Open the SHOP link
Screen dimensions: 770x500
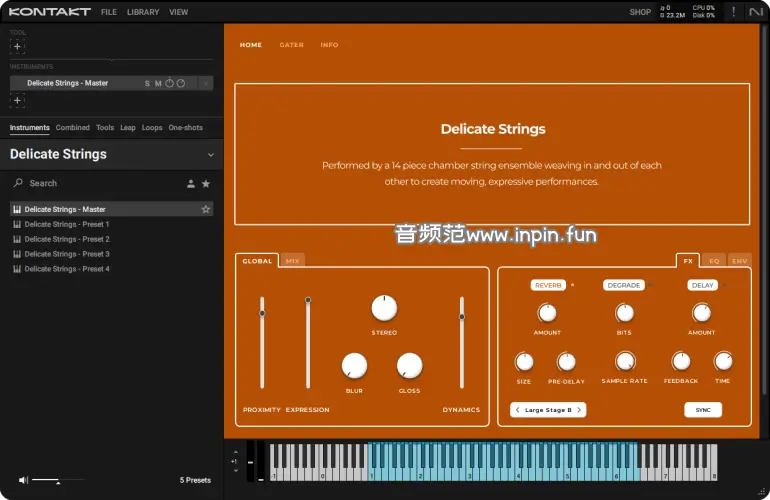pyautogui.click(x=640, y=12)
